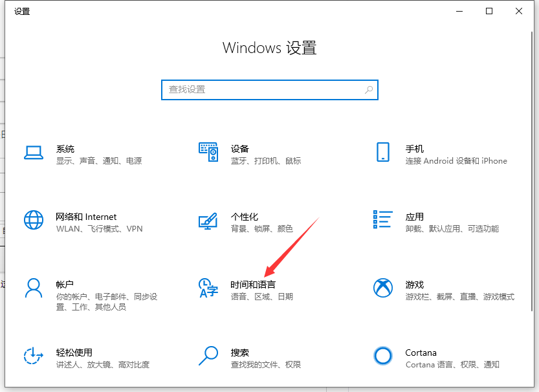
Task: Click the vertical scrollbar of the settings window
Action: coord(532,172)
